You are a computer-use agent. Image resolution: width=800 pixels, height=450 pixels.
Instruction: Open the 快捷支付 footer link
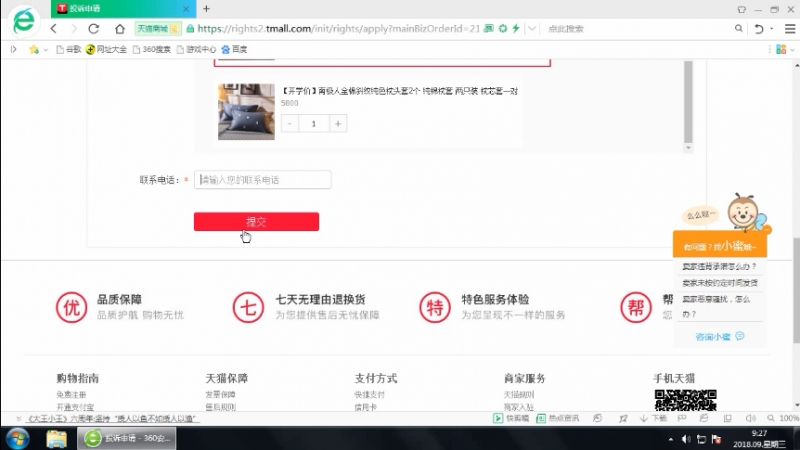369,394
